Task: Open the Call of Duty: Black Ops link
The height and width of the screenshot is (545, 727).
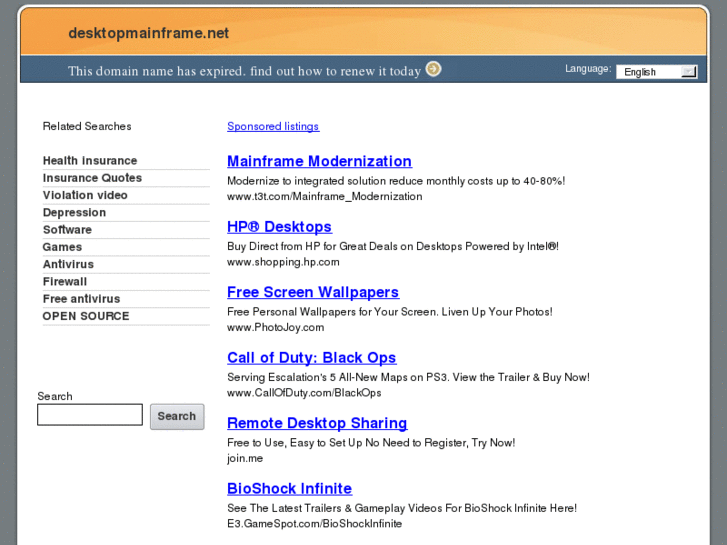Action: tap(312, 358)
